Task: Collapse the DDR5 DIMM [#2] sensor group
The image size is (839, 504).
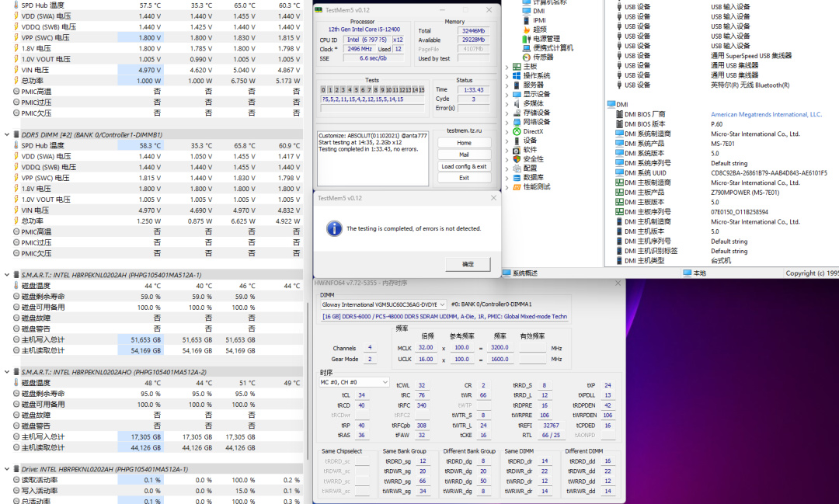Action: click(x=5, y=134)
